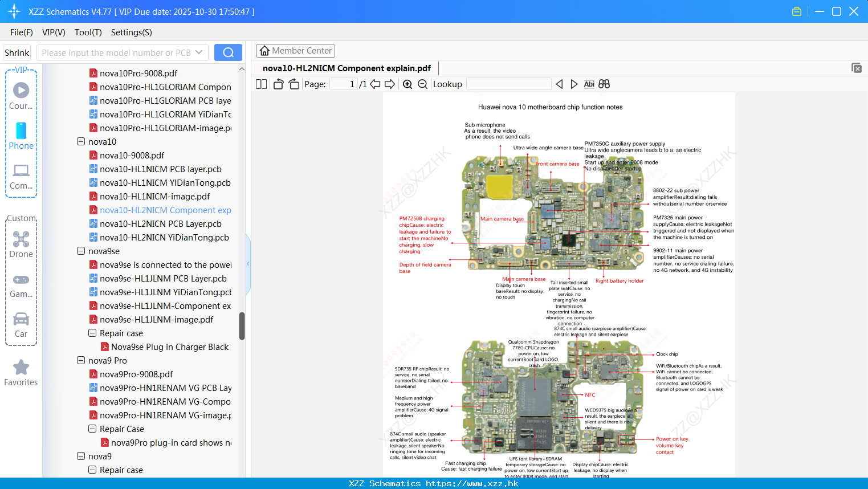This screenshot has height=489, width=868.
Task: Rotate the page clockwise
Action: 294,84
